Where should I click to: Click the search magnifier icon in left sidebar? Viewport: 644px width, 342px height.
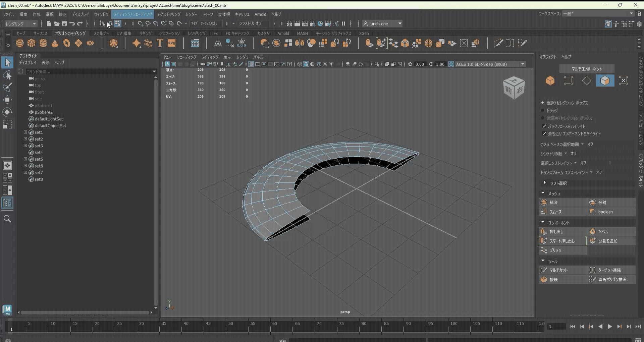click(x=7, y=219)
